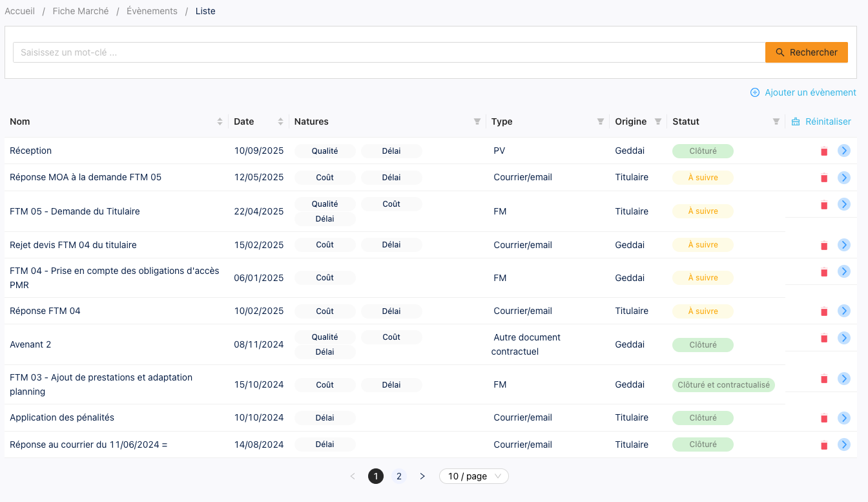Delete the Réception event row
Viewport: 868px width, 502px height.
(x=823, y=151)
